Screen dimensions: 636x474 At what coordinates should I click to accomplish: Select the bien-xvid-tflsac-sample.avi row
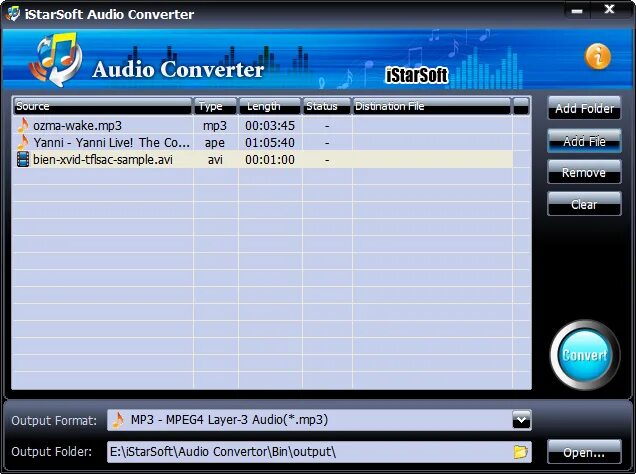click(x=263, y=159)
